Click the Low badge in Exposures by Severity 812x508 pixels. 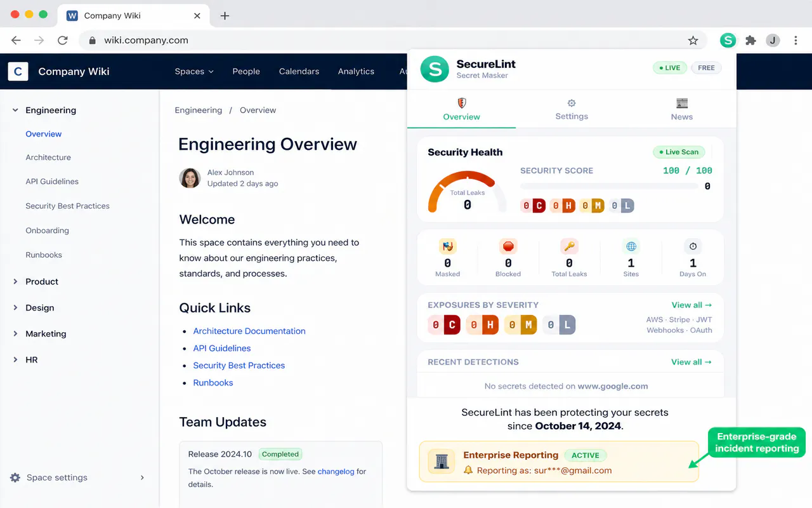[x=559, y=325]
